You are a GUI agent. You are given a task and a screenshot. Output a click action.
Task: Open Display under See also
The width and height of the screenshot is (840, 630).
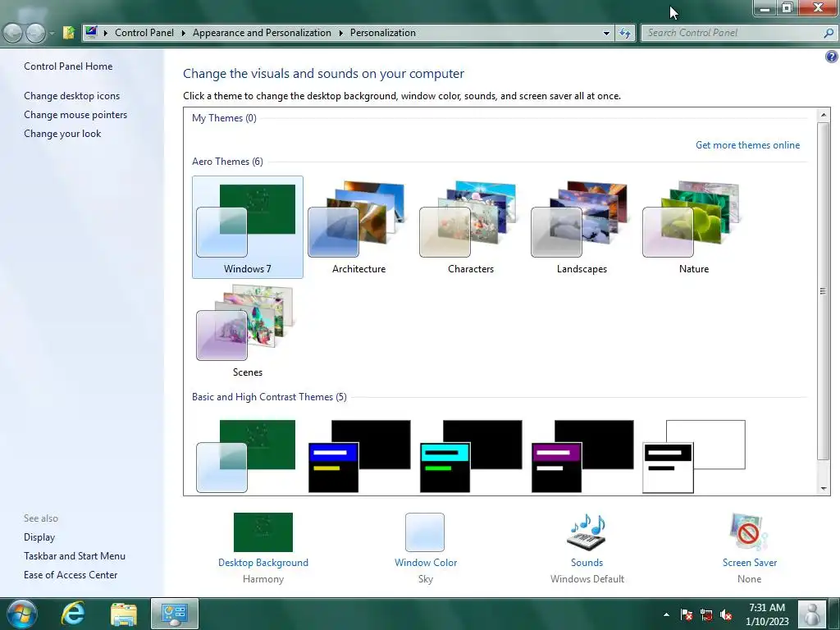39,537
